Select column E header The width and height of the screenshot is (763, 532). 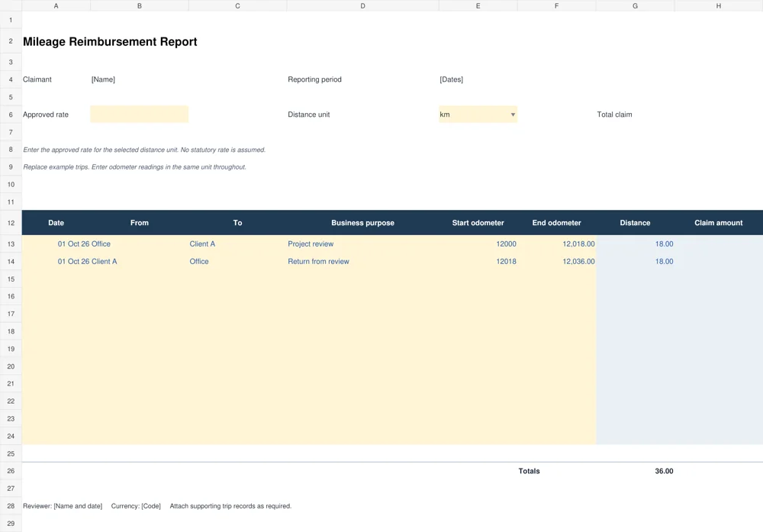coord(478,6)
